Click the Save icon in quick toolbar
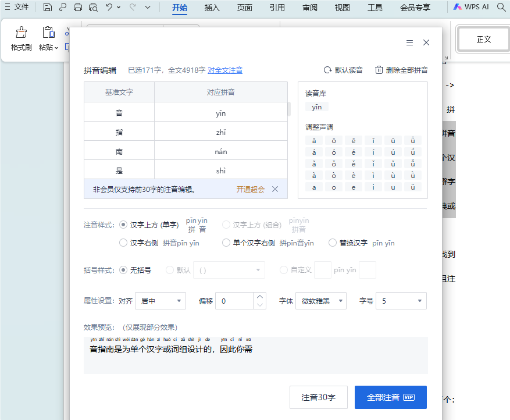 click(x=48, y=7)
